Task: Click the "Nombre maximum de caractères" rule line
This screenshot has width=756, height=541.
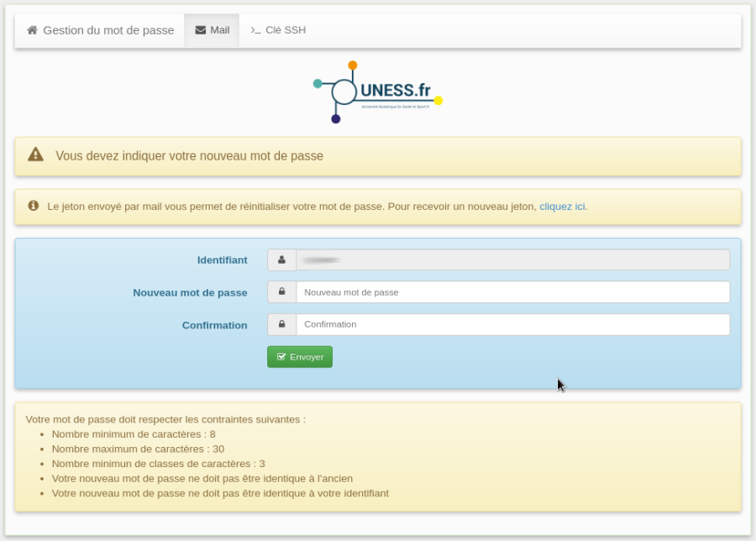Action: pyautogui.click(x=138, y=449)
